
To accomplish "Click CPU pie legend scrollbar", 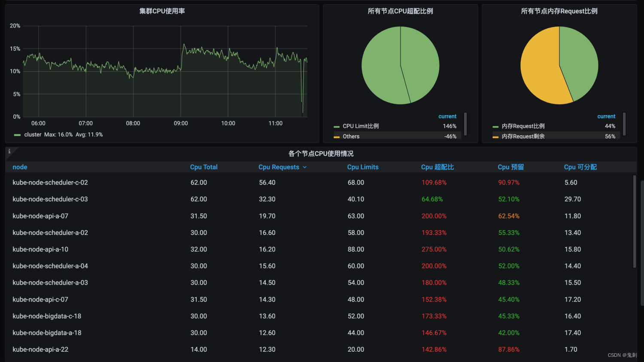I will 465,124.
